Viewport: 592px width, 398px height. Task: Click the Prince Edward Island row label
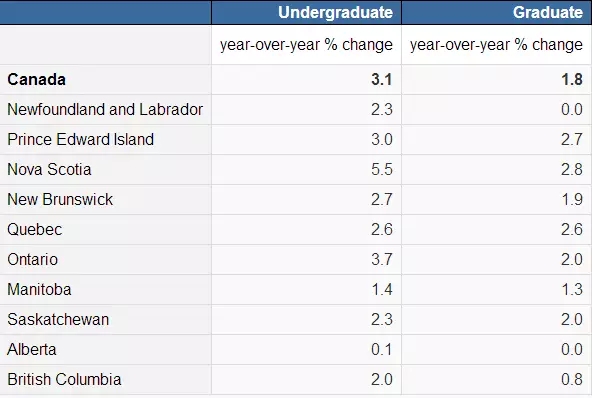tap(80, 139)
